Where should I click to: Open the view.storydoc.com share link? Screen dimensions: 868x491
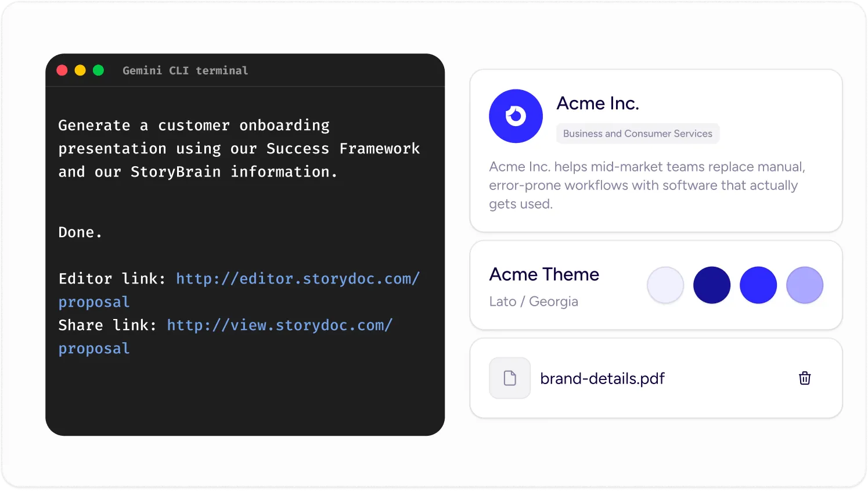pos(226,337)
